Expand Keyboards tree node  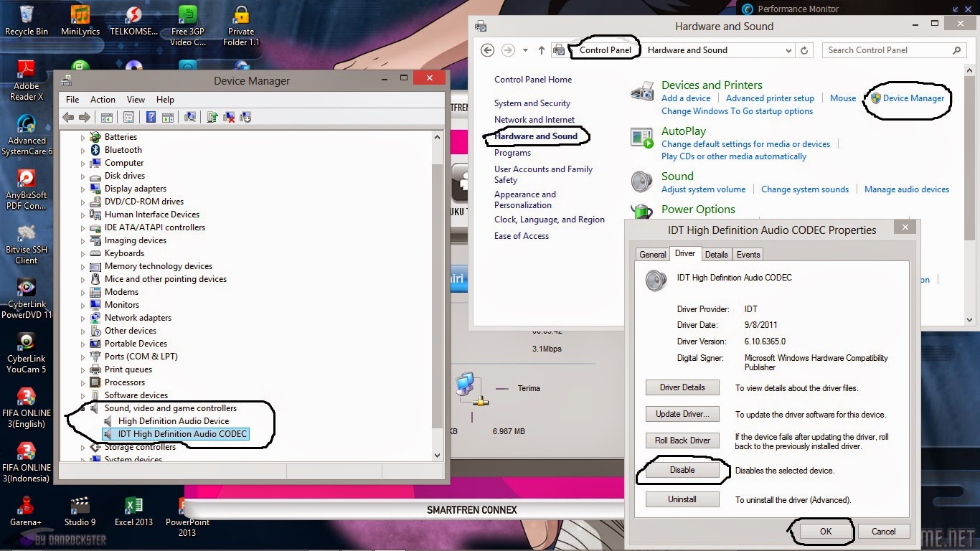[83, 253]
